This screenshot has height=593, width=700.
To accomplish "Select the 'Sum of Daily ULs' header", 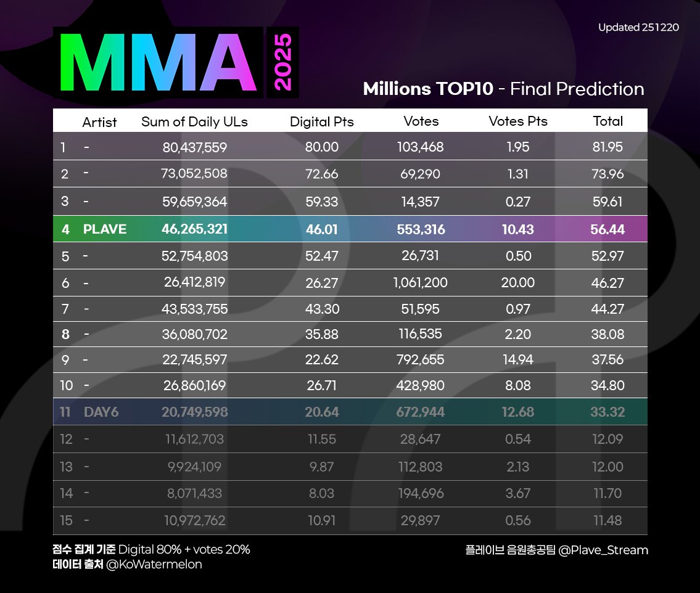I will [194, 122].
